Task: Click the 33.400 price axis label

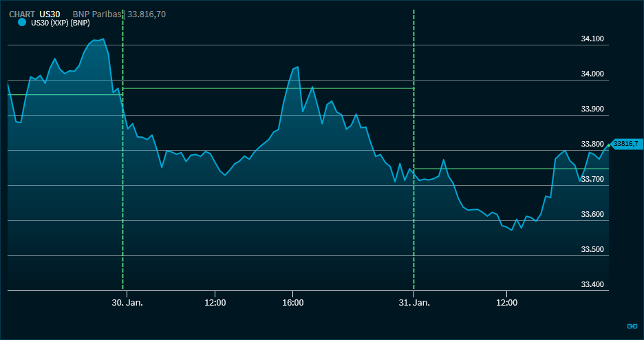Action: click(x=592, y=284)
